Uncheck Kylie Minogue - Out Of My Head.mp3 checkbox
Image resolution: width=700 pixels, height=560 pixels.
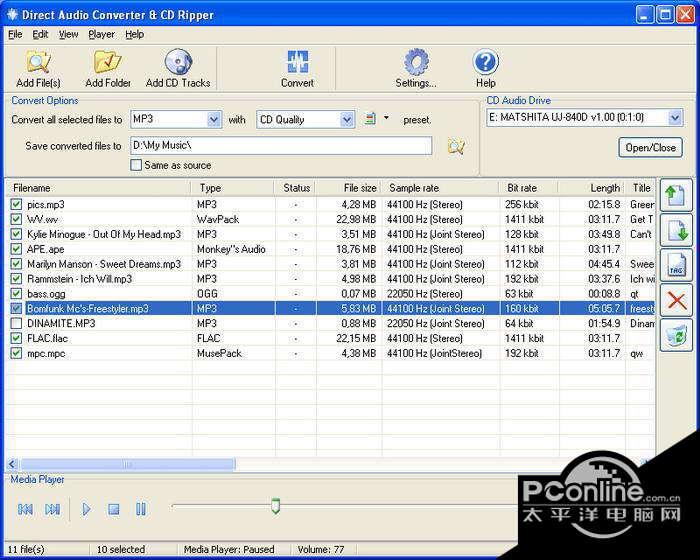16,234
